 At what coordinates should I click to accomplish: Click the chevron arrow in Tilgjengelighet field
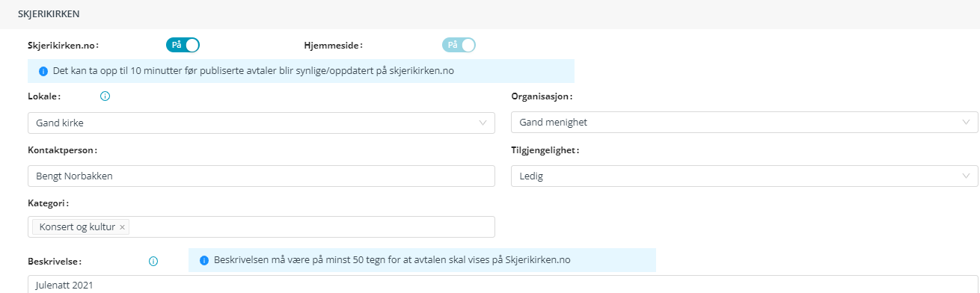tap(966, 176)
